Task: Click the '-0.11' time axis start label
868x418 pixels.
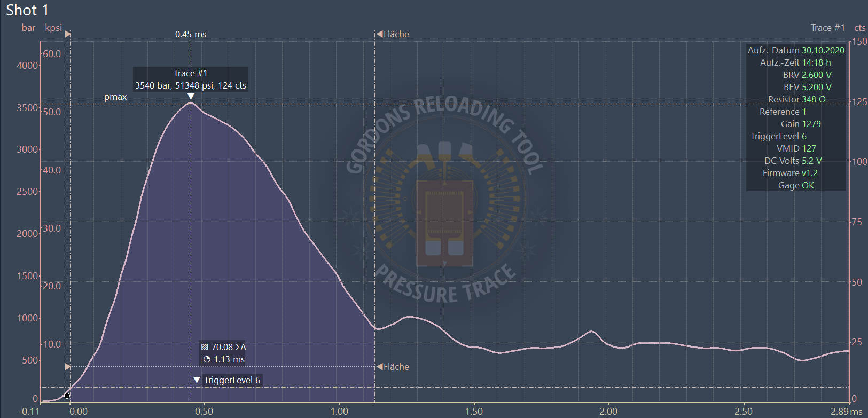Action: (29, 411)
